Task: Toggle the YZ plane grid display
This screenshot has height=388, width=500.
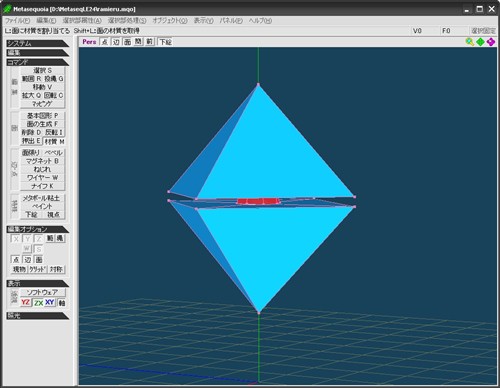Action: tap(25, 303)
